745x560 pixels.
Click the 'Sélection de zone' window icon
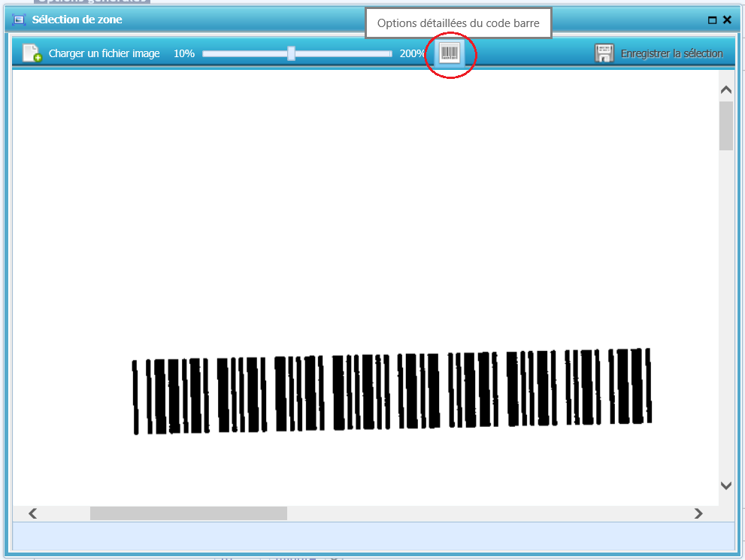tap(19, 20)
